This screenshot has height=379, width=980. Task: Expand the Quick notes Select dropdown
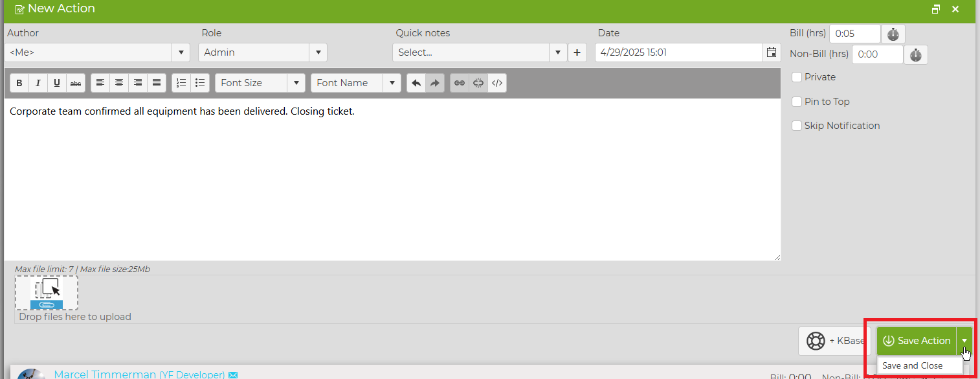point(480,52)
